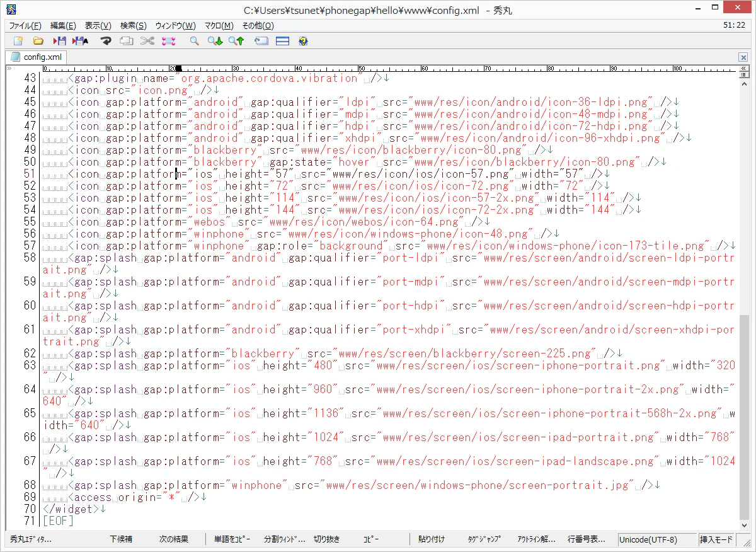Select the config.xml tab

click(37, 57)
